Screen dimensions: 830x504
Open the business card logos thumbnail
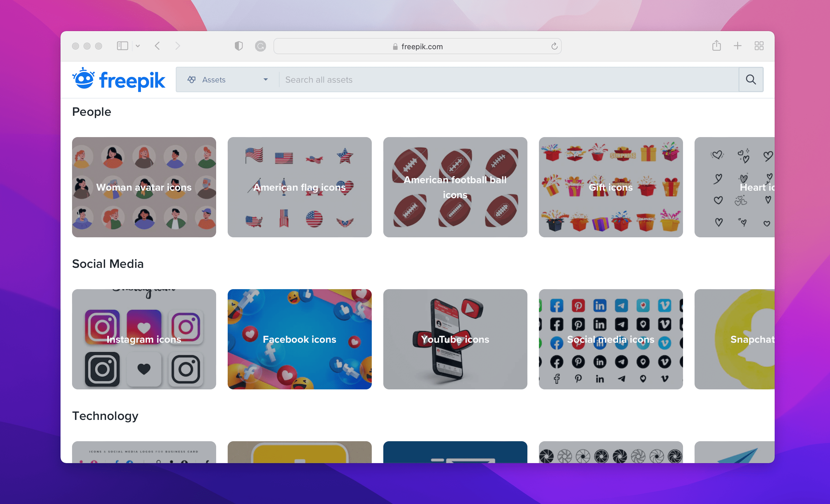[144, 452]
